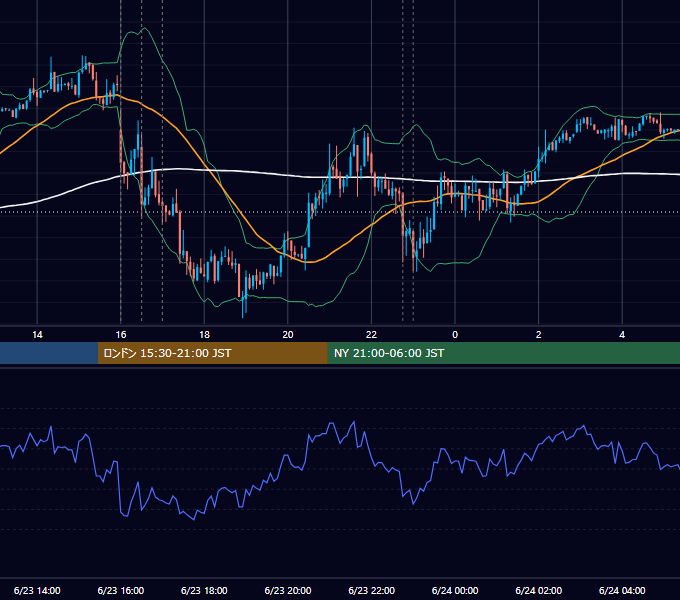This screenshot has height=600, width=680.
Task: Click hour label 18 on price chart axis
Action: [204, 335]
